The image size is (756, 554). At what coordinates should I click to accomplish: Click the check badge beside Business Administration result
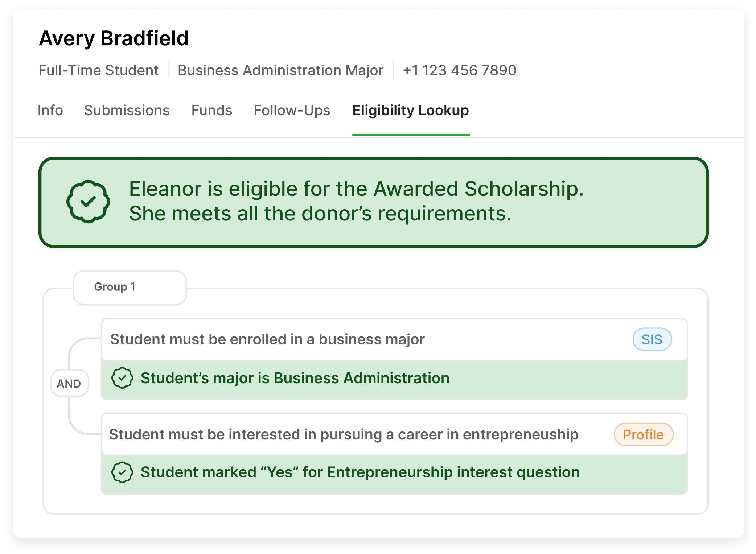pyautogui.click(x=122, y=378)
